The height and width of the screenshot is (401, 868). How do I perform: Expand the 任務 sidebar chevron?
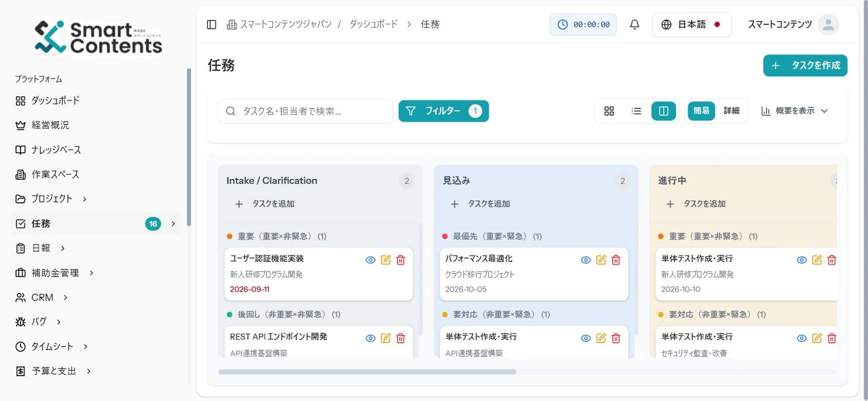(173, 223)
